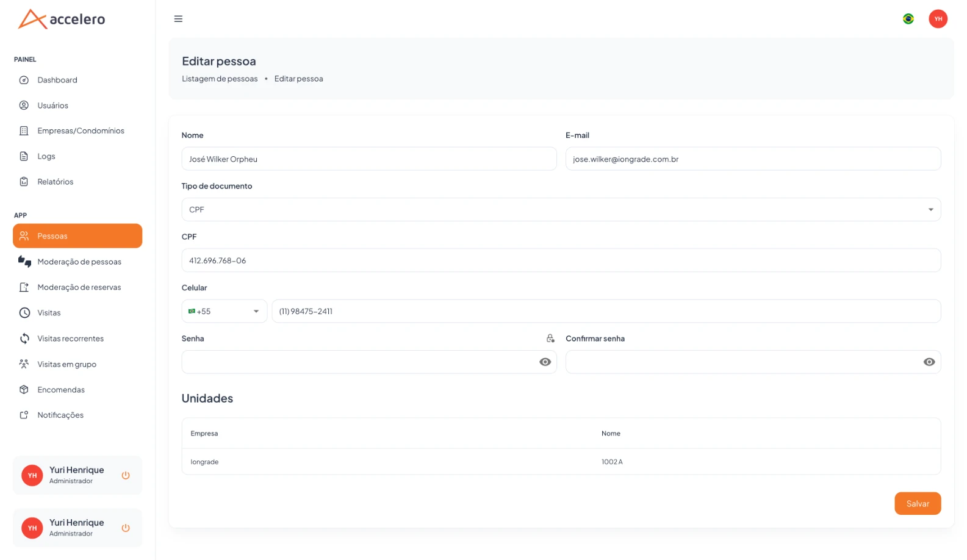The width and height of the screenshot is (967, 560).
Task: Focus the CPF number input field
Action: [x=561, y=260]
